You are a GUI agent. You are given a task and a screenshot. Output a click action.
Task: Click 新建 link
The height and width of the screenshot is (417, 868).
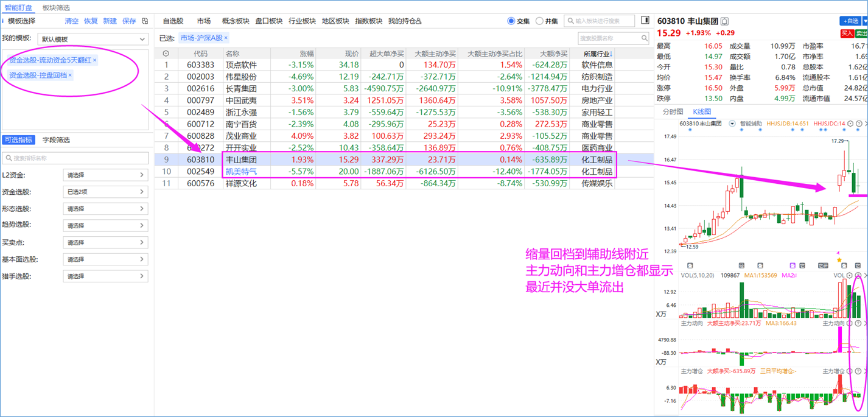point(110,21)
